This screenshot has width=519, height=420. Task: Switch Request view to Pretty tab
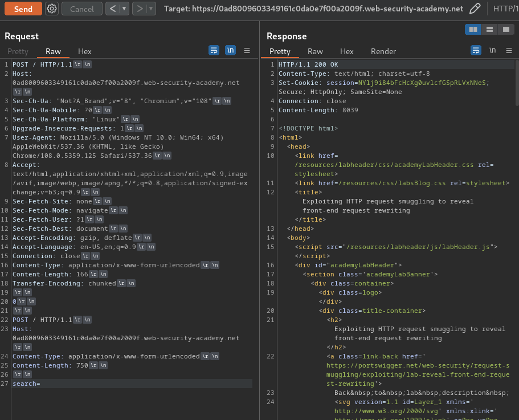(18, 51)
